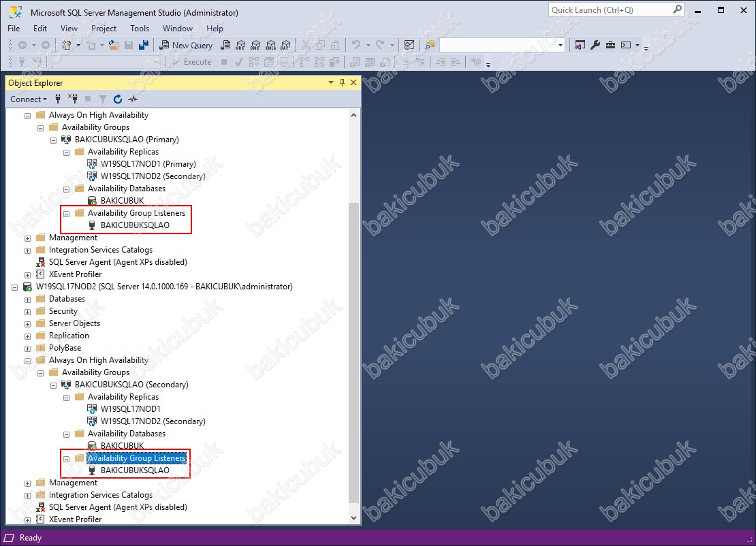The width and height of the screenshot is (756, 546).
Task: Open a file with the Open File icon
Action: tap(114, 45)
